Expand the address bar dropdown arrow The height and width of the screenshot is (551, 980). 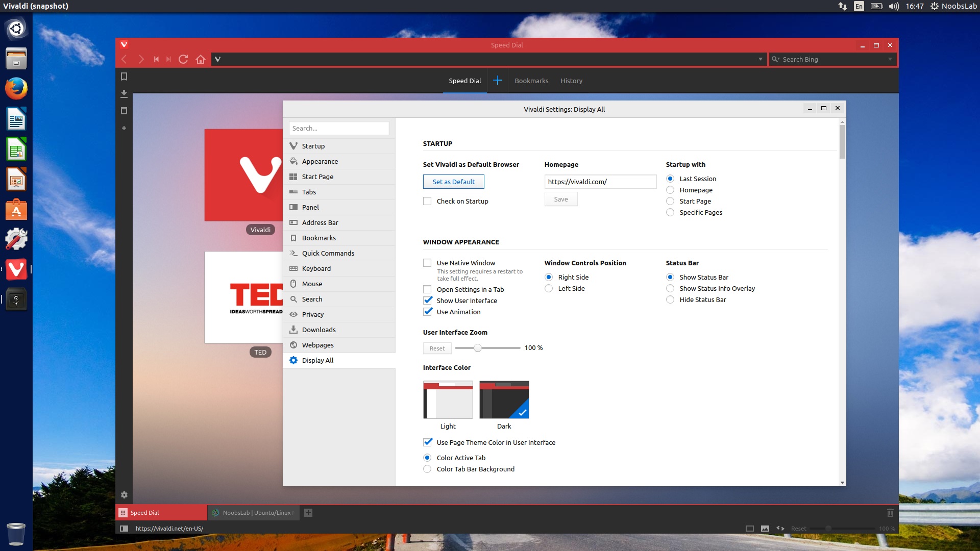[x=760, y=59]
